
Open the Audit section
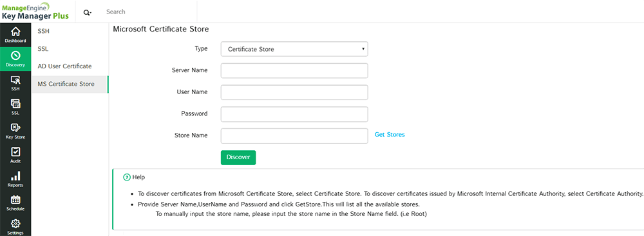click(x=15, y=155)
